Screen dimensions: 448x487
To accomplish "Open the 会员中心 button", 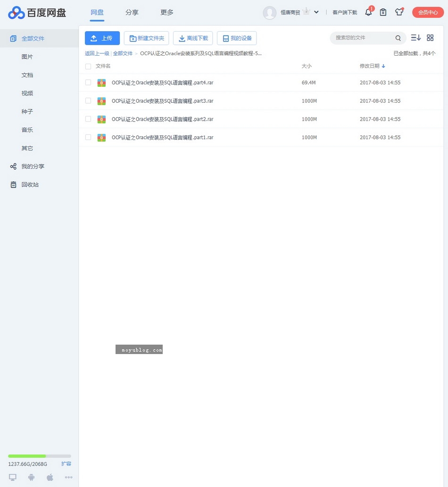I will [428, 12].
